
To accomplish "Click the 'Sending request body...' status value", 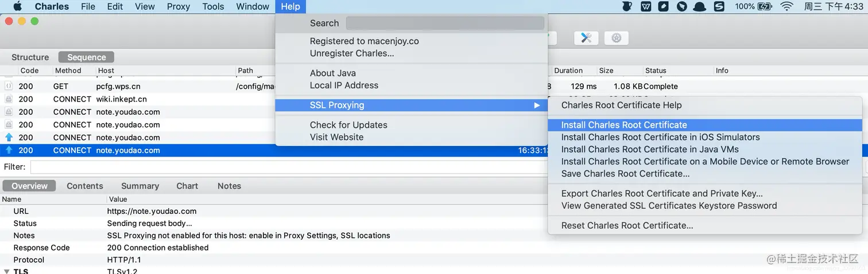I will coord(149,223).
